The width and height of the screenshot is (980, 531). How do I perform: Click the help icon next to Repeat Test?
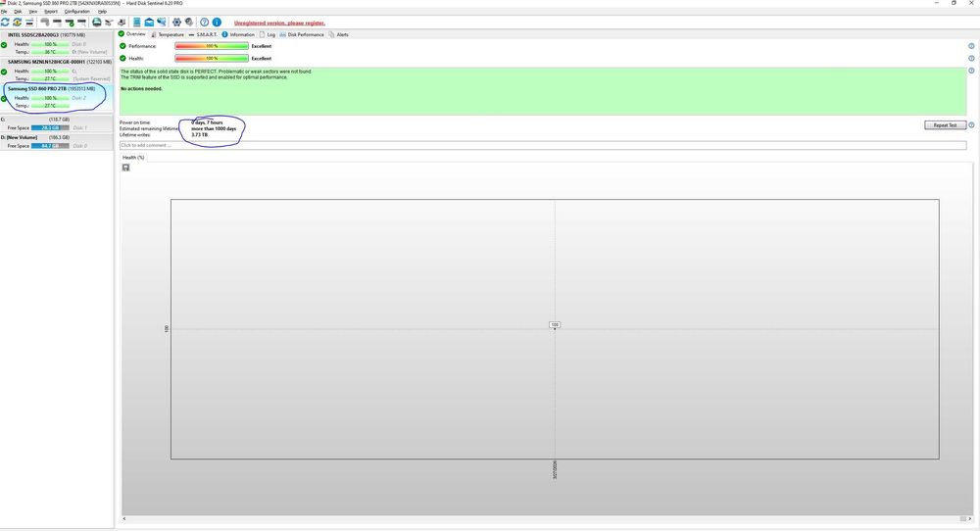click(971, 125)
